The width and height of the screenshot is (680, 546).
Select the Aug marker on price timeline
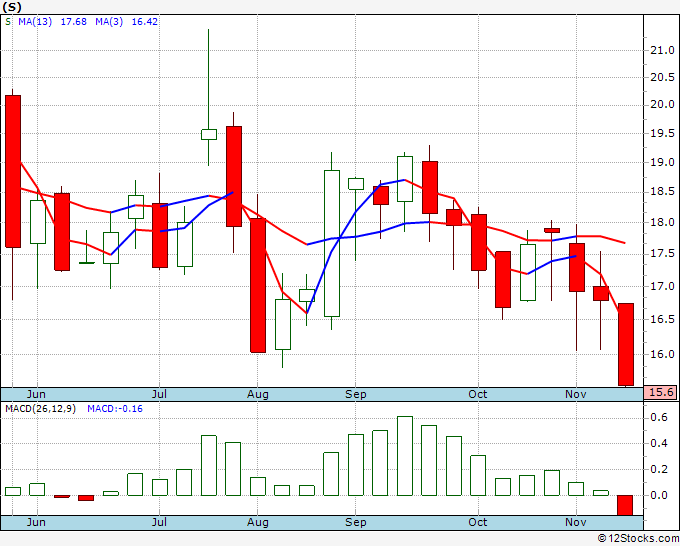click(258, 394)
